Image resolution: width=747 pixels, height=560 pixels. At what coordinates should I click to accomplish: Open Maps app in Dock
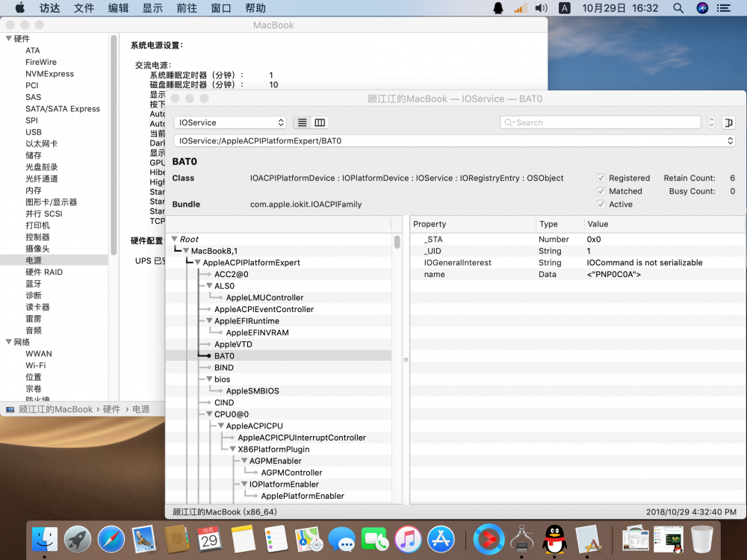(x=309, y=539)
